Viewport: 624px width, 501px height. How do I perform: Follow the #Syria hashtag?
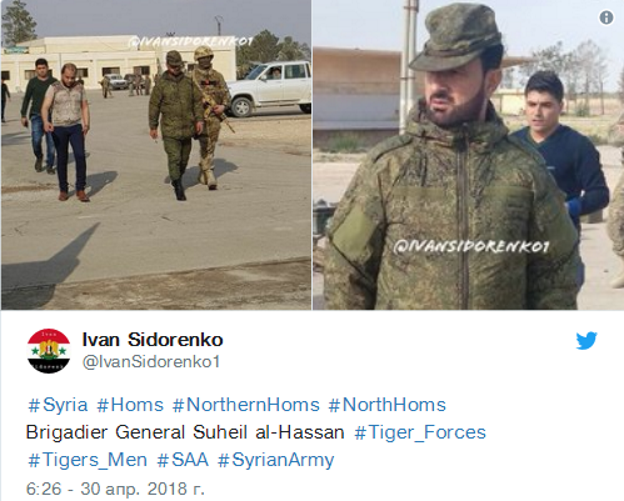coord(58,405)
